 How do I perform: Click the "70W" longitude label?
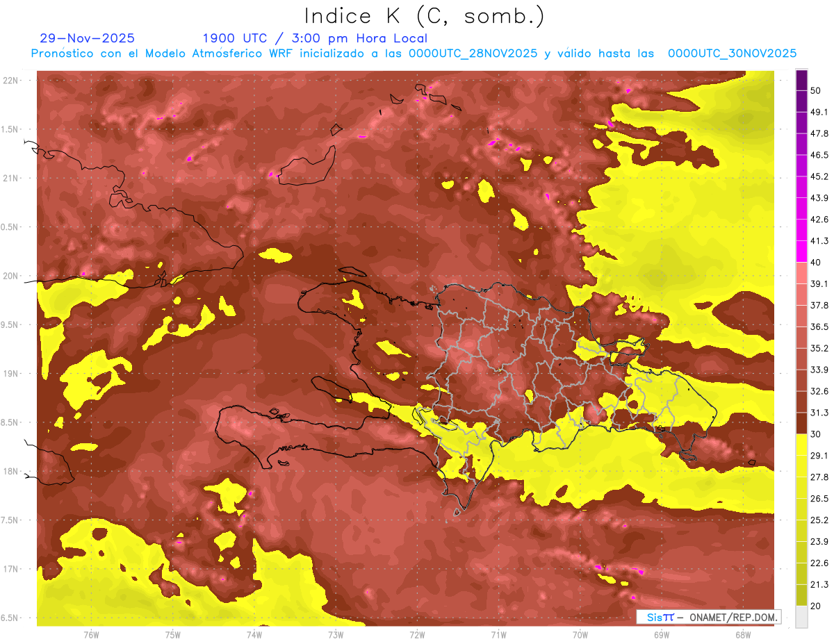point(580,635)
